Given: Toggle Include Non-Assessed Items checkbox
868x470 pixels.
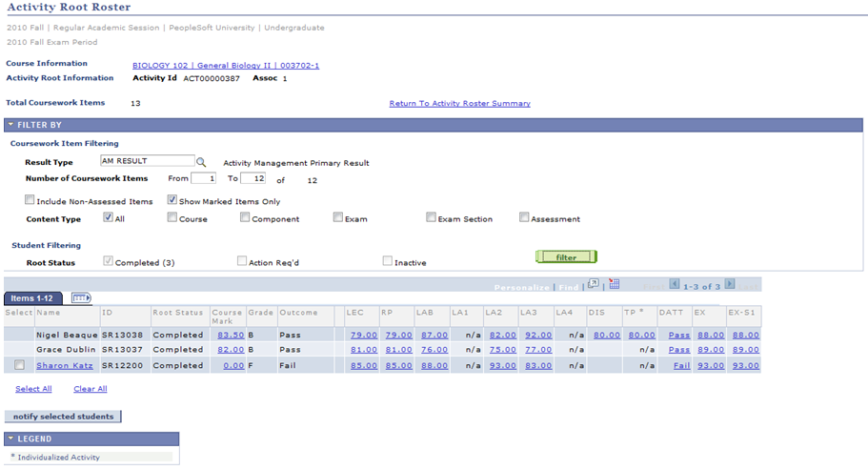Looking at the screenshot, I should pyautogui.click(x=30, y=200).
